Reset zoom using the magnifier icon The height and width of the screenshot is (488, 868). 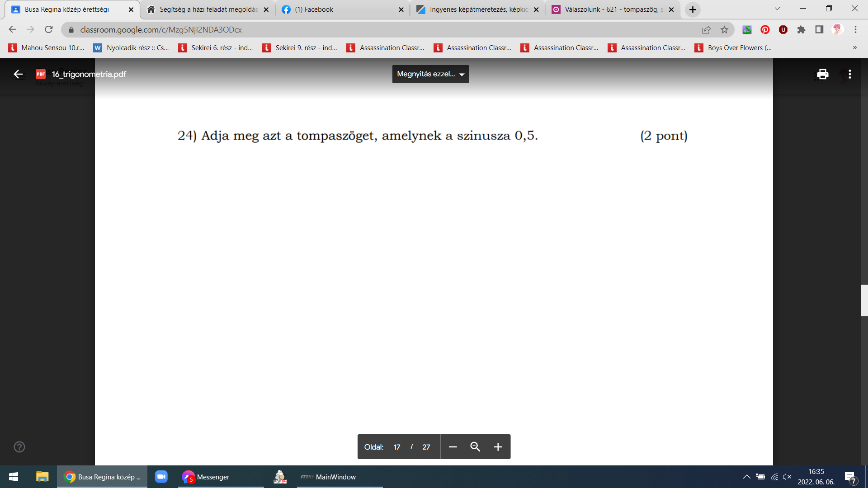475,447
